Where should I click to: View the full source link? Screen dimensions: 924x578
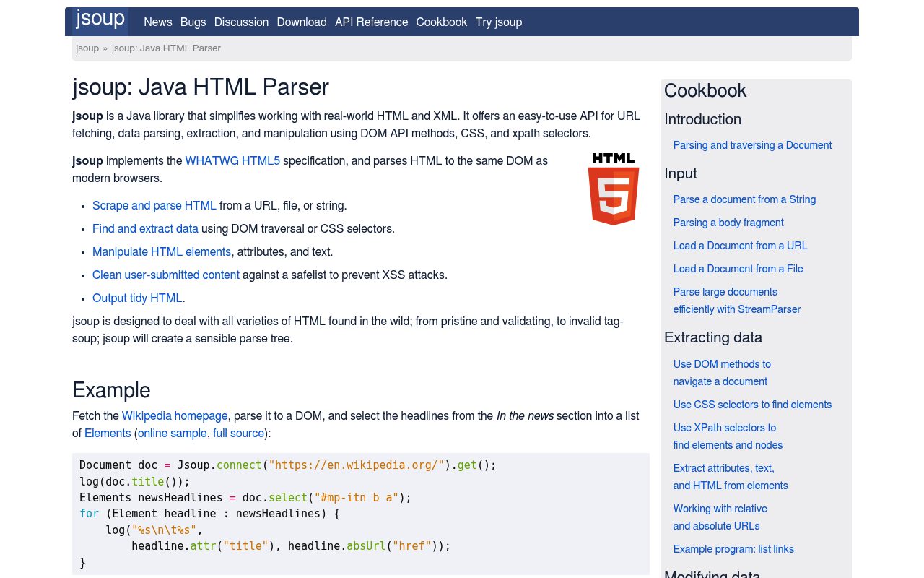point(238,433)
